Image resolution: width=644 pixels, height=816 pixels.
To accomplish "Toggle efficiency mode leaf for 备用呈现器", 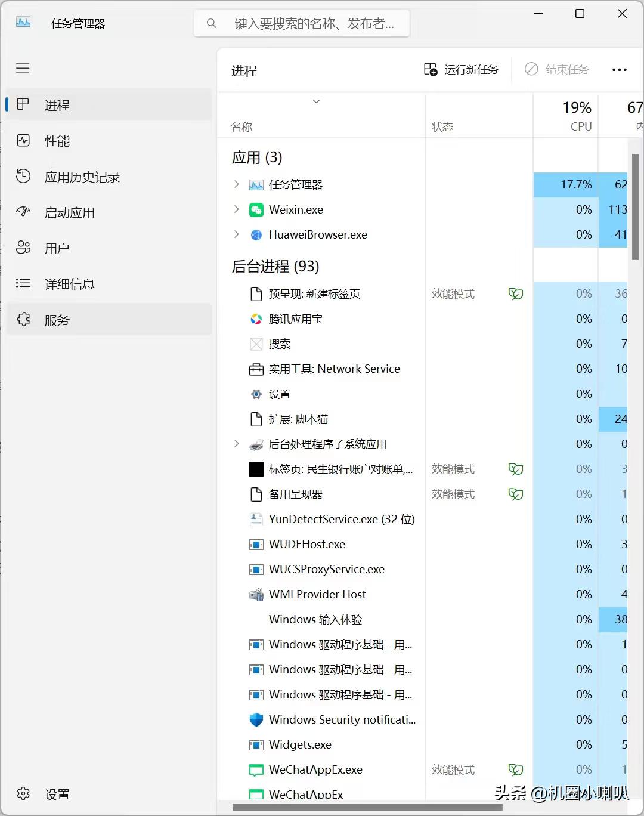I will [515, 494].
